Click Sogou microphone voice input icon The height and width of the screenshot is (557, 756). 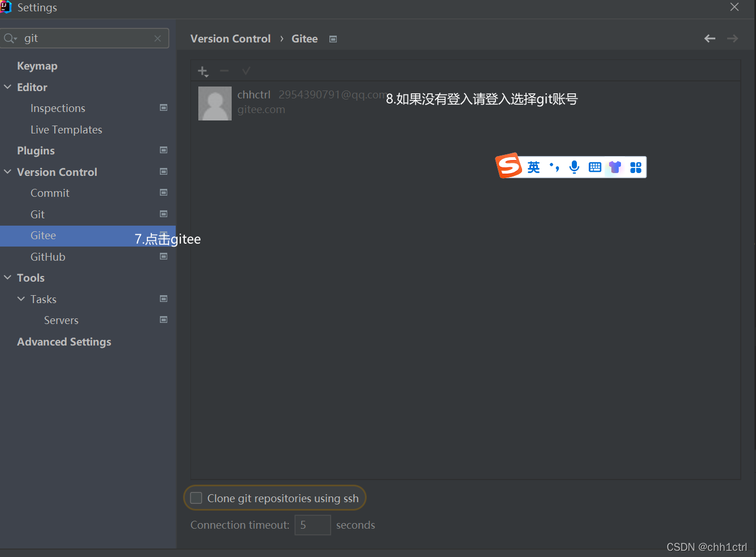[x=575, y=167]
